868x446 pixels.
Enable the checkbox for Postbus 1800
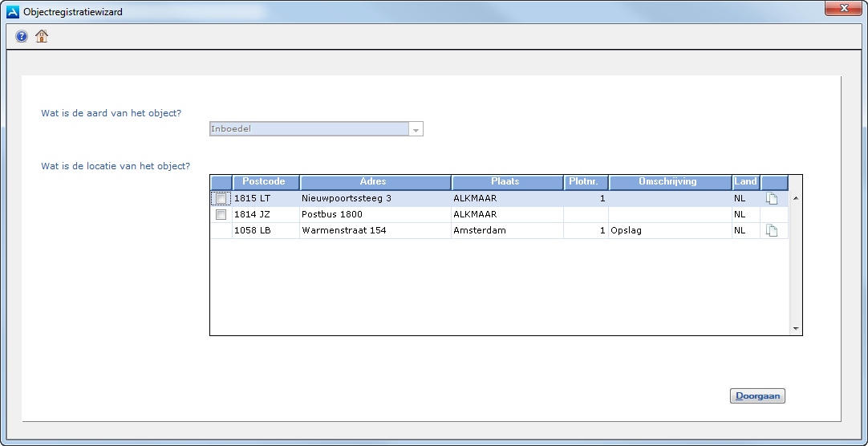(221, 215)
